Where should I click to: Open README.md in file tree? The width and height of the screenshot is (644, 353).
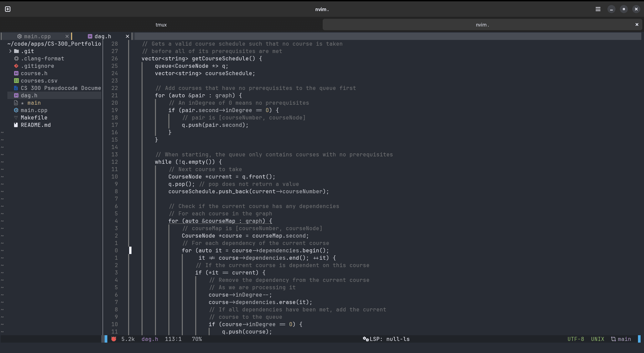tap(36, 125)
